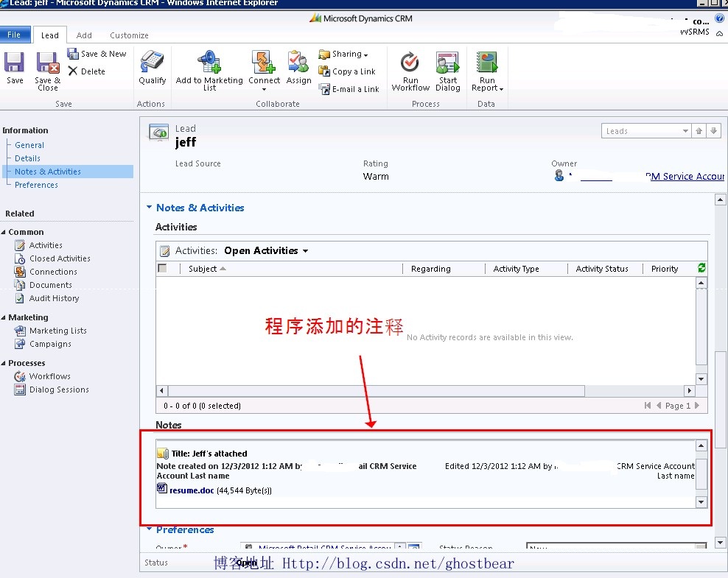Viewport: 728px width, 578px height.
Task: Go to Preferences section in sidebar
Action: (x=36, y=185)
